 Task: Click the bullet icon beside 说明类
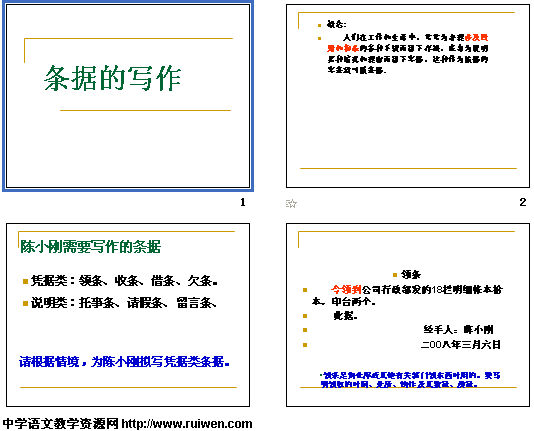[x=25, y=303]
